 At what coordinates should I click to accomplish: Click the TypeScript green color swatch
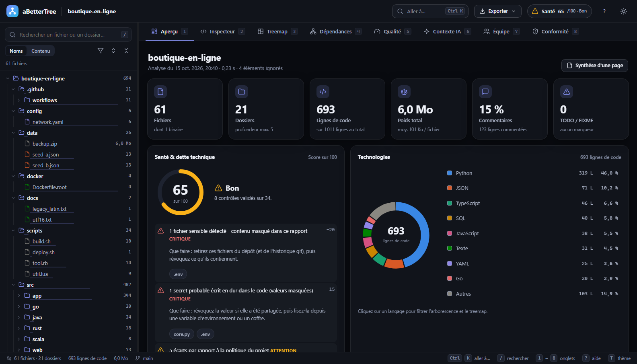pyautogui.click(x=450, y=203)
